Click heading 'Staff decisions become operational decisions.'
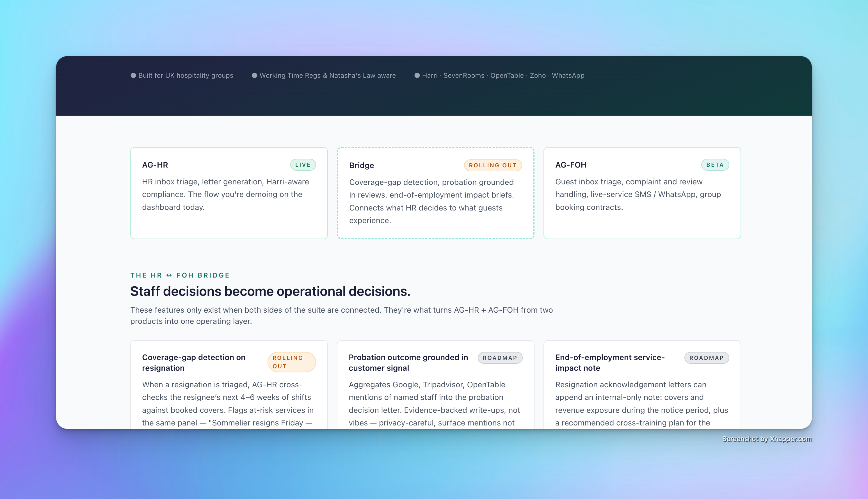This screenshot has height=499, width=868. [x=270, y=291]
